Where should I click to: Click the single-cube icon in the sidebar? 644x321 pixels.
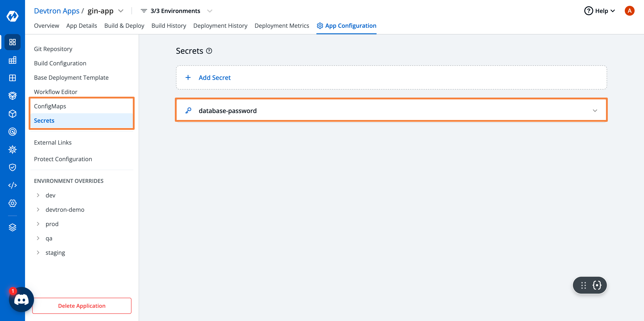tap(13, 114)
